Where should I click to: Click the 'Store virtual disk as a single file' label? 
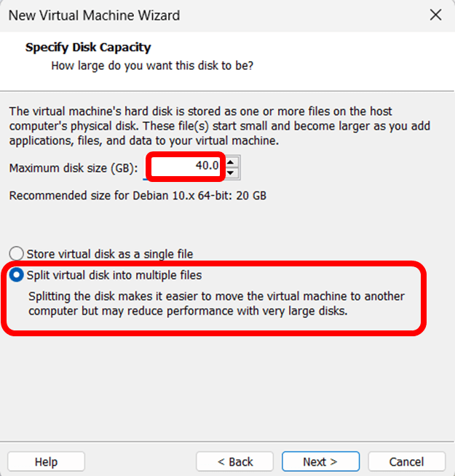(x=109, y=254)
